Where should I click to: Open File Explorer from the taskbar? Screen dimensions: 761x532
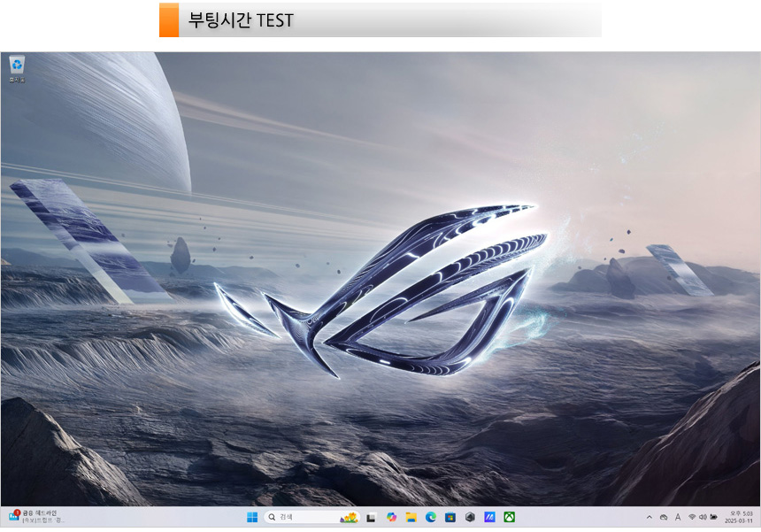click(x=411, y=517)
